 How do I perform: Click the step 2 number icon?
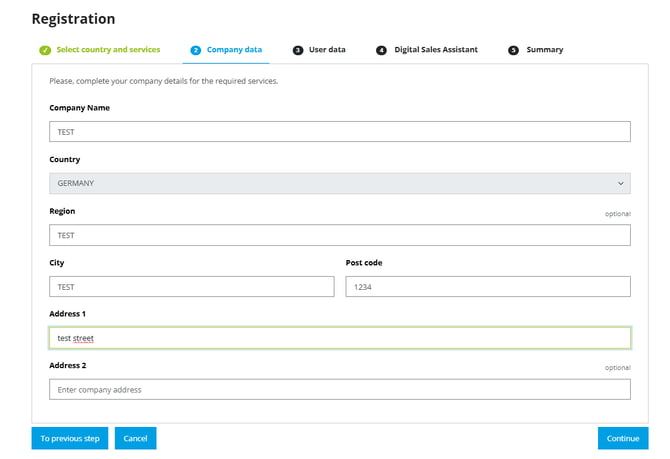196,50
